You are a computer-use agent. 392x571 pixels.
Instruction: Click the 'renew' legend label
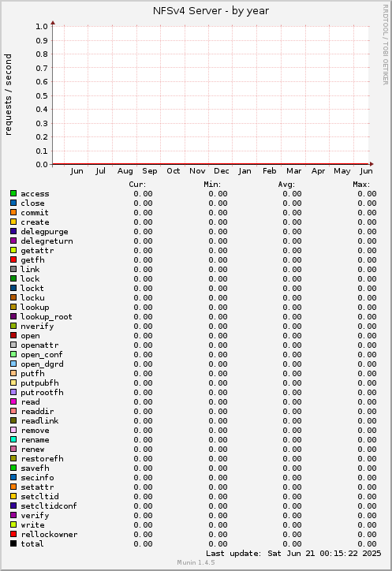point(32,450)
